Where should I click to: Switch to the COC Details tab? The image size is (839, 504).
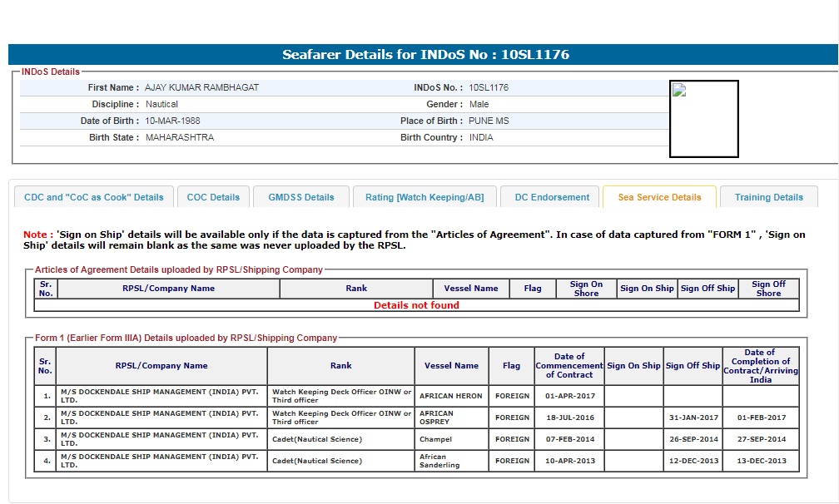213,197
